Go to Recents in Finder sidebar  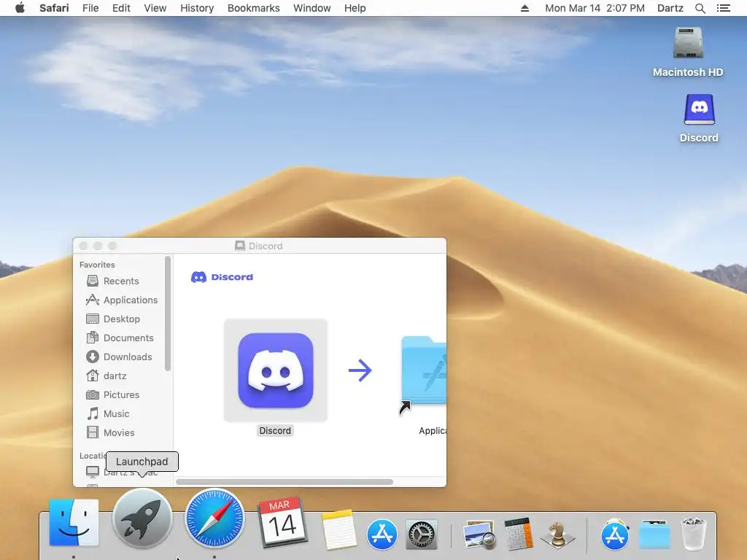[x=121, y=281]
